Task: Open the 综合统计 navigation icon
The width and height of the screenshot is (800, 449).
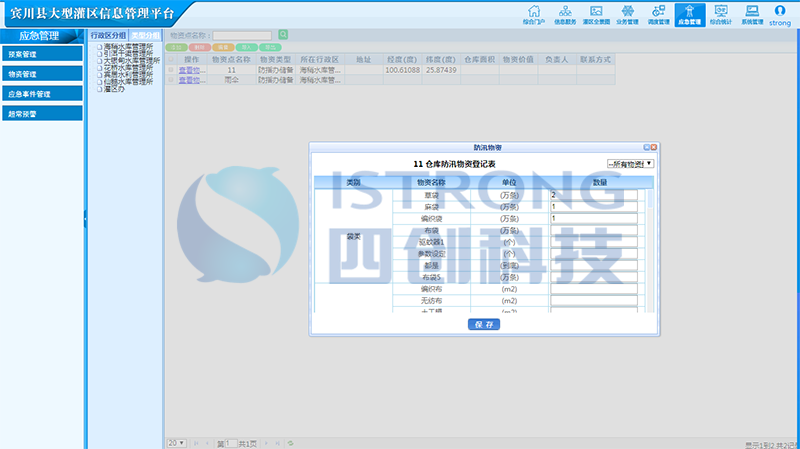Action: click(720, 15)
